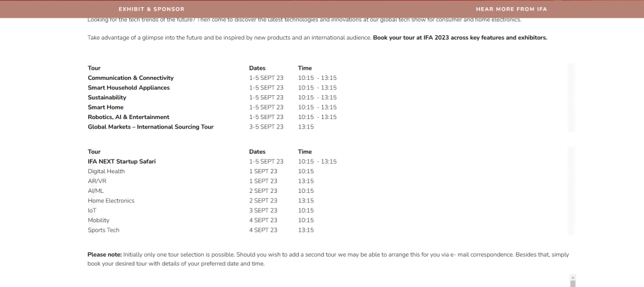Open the Hear More From IFA menu
644x287 pixels.
[x=512, y=9]
